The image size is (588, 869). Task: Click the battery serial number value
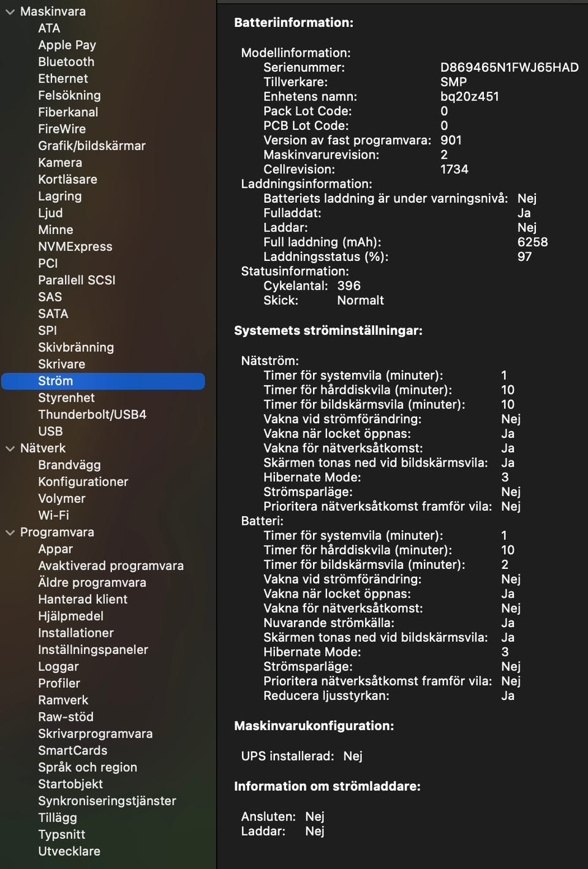(x=509, y=67)
